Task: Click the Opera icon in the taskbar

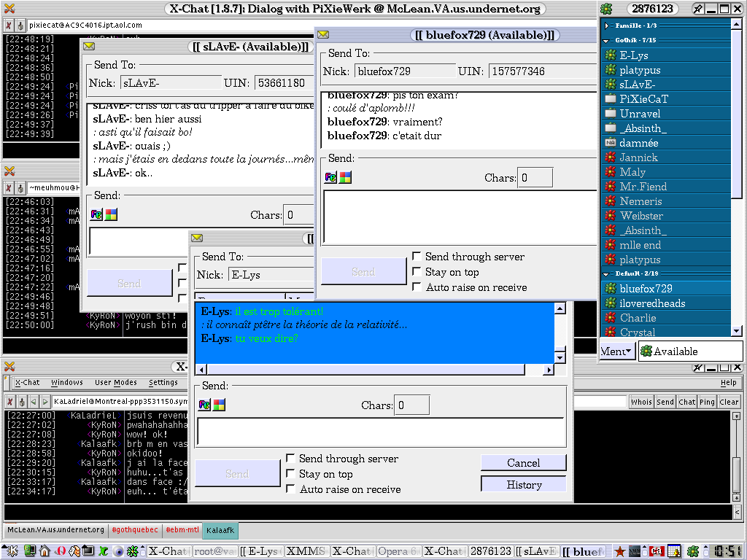Action: 62,551
